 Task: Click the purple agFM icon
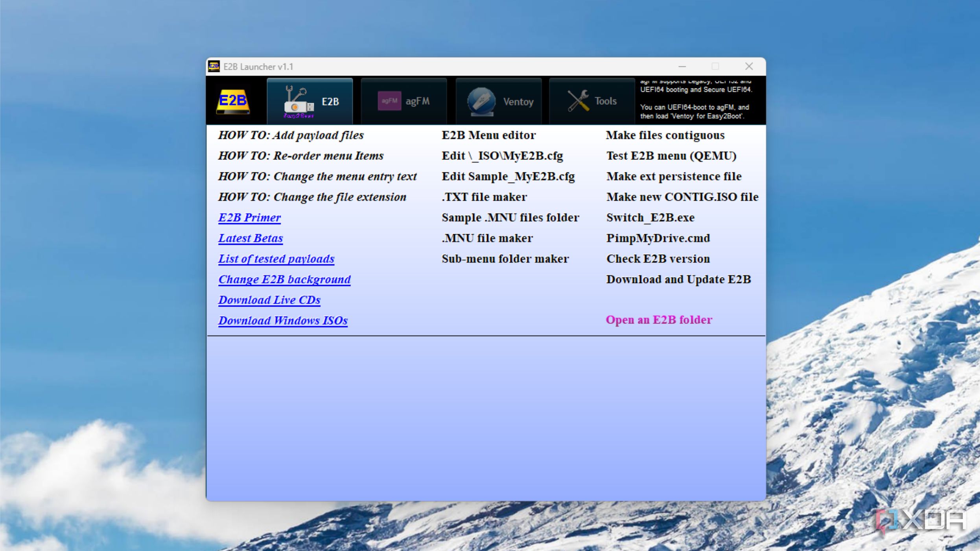pyautogui.click(x=389, y=101)
